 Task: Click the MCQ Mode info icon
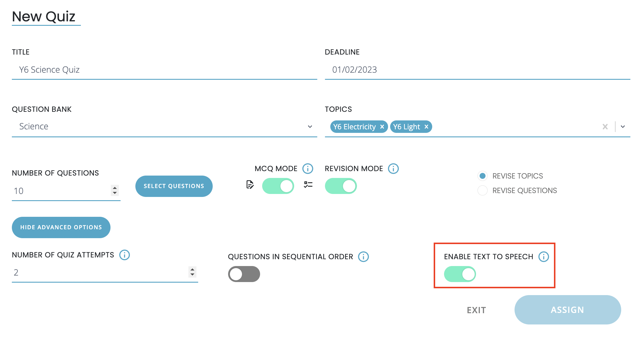tap(308, 168)
